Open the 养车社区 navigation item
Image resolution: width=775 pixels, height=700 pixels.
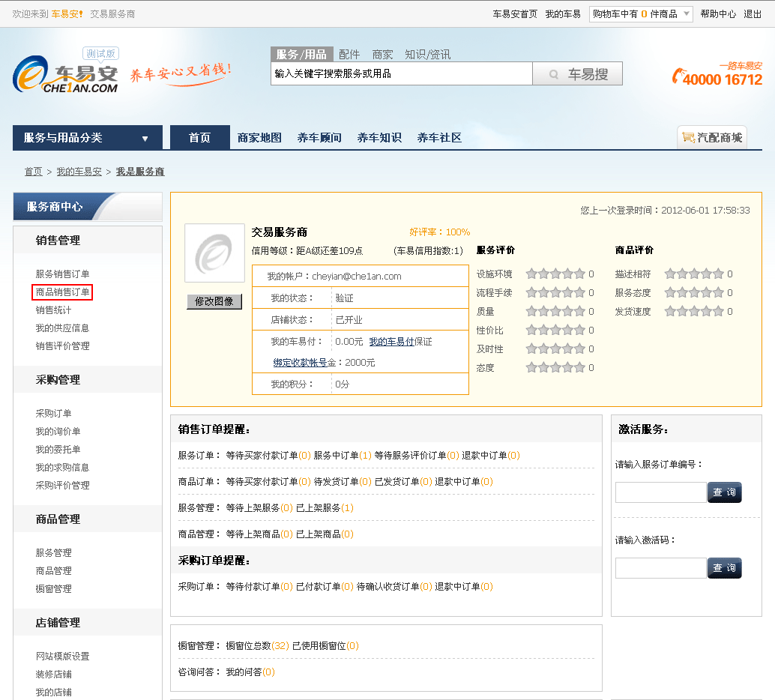(439, 137)
